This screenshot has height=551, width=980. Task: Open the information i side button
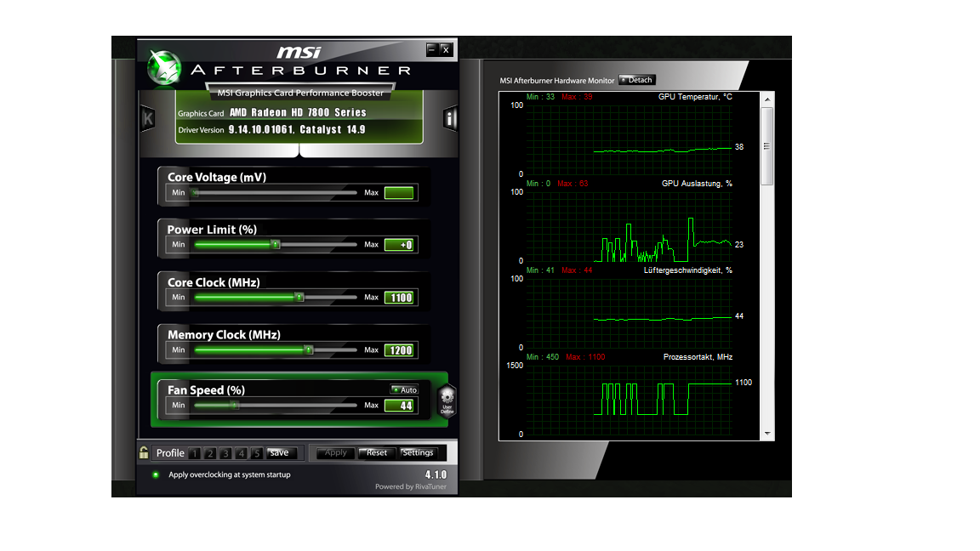click(x=451, y=118)
